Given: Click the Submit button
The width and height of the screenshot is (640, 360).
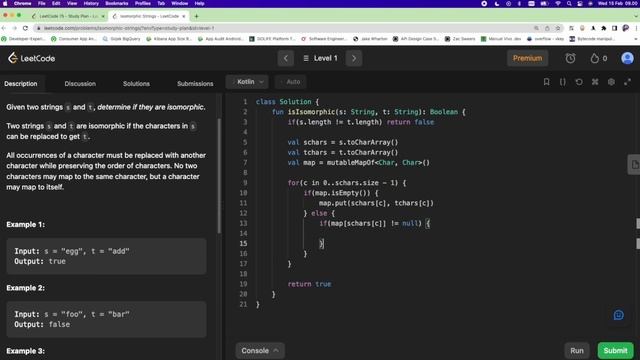Looking at the screenshot, I should click(x=615, y=351).
